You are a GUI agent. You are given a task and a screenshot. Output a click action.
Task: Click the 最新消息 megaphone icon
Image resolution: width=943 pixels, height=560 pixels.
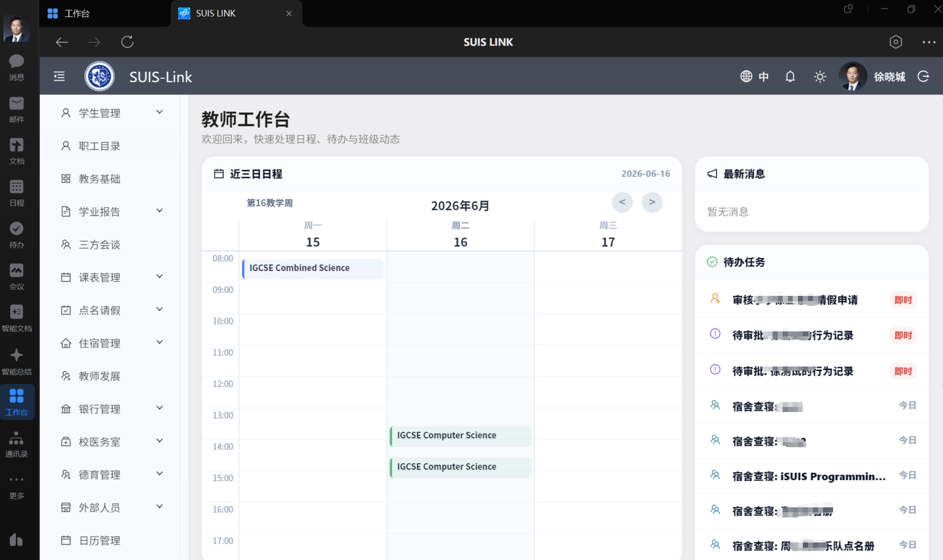712,174
